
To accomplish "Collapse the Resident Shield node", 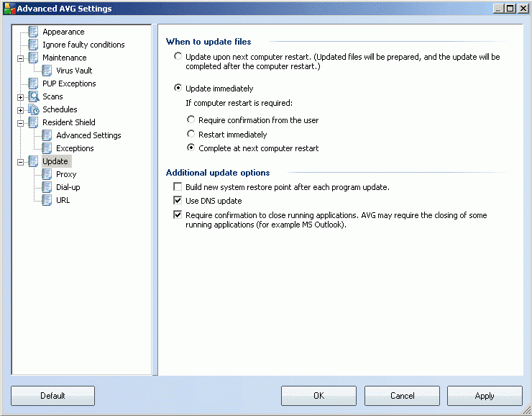I will pyautogui.click(x=20, y=123).
